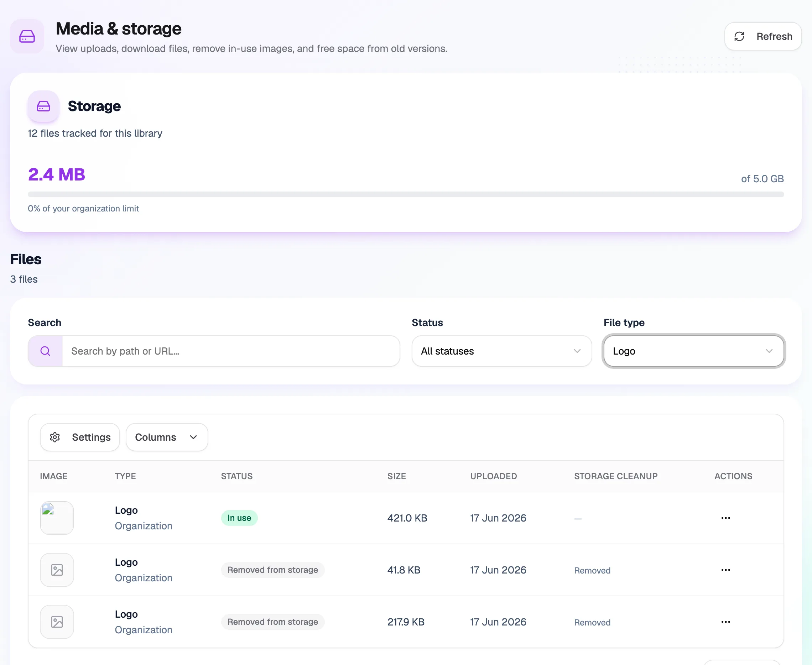Click the Storage card drive icon
This screenshot has height=665, width=812.
point(43,106)
